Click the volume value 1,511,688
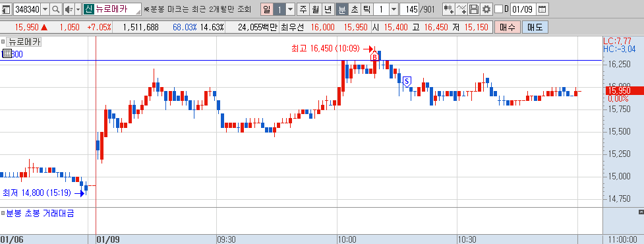644x244 pixels. point(140,28)
